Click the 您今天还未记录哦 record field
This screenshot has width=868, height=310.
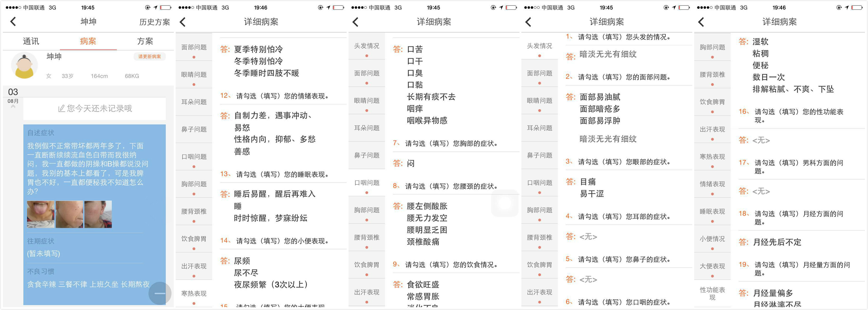[x=94, y=108]
